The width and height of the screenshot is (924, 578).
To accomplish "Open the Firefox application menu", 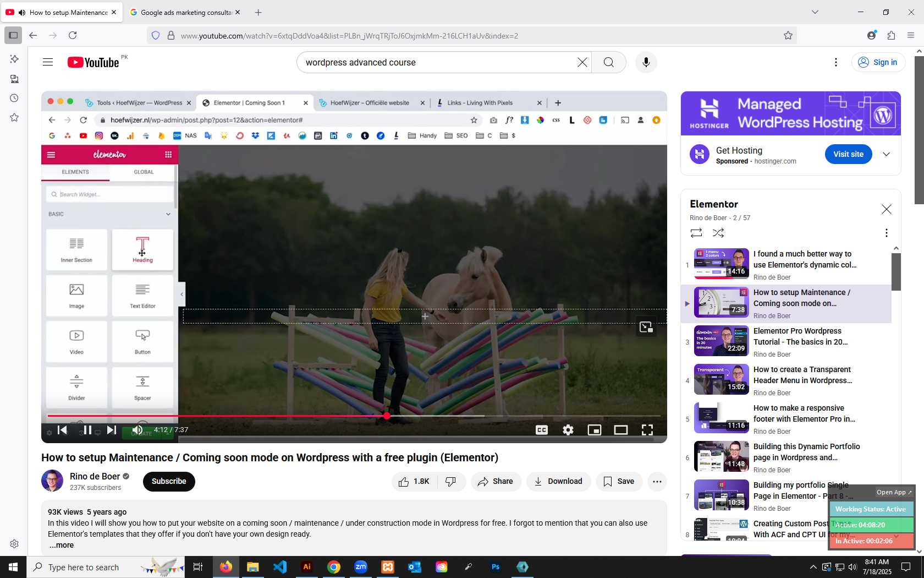I will pyautogui.click(x=911, y=35).
